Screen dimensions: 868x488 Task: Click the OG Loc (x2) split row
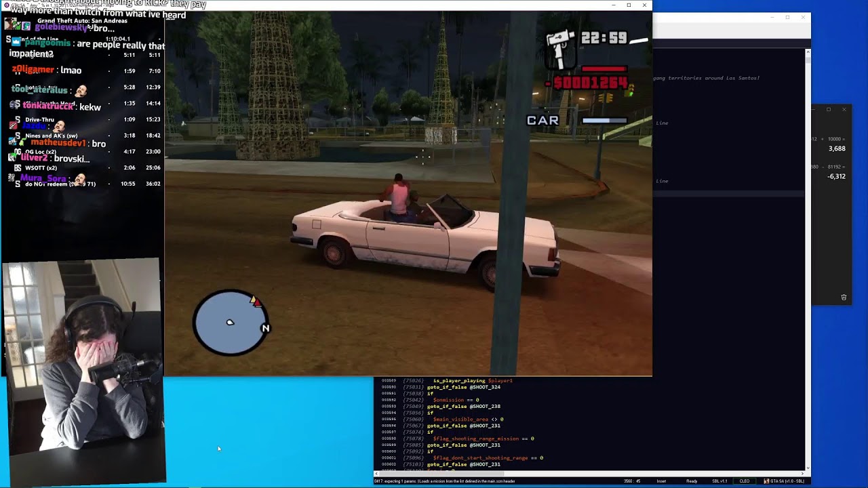(83, 151)
